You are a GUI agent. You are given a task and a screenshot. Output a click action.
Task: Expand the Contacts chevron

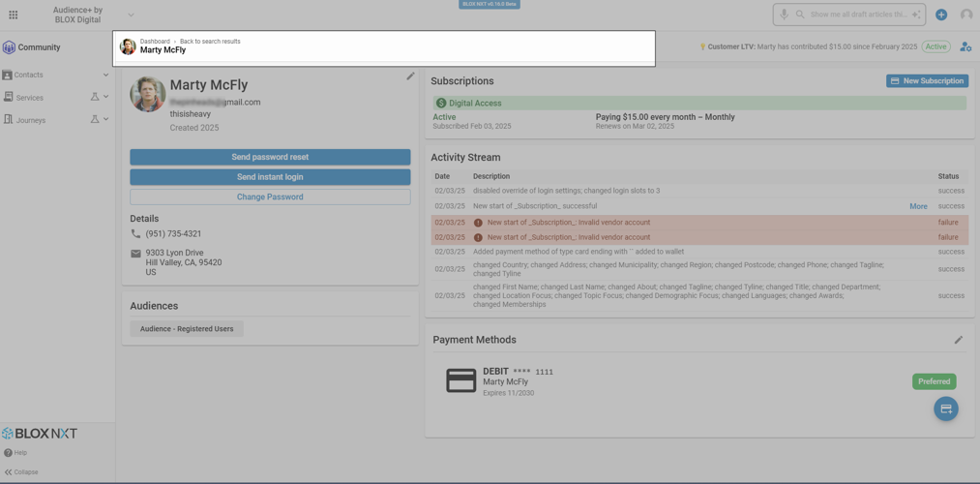[105, 76]
